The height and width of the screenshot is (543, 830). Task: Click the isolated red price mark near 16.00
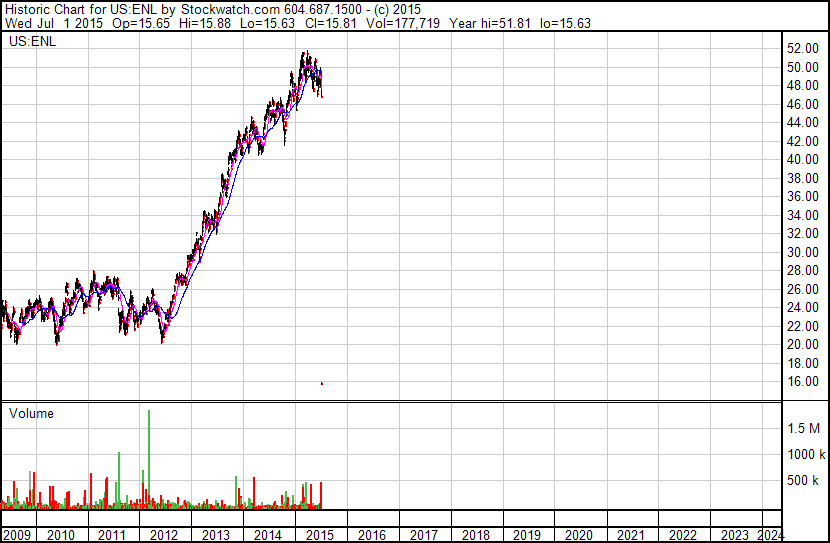click(x=321, y=383)
